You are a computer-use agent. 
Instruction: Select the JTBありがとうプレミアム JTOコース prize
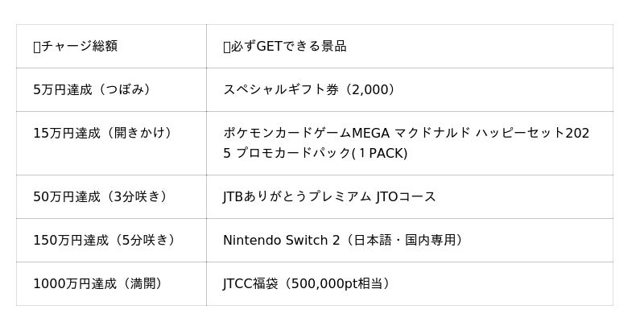click(329, 196)
